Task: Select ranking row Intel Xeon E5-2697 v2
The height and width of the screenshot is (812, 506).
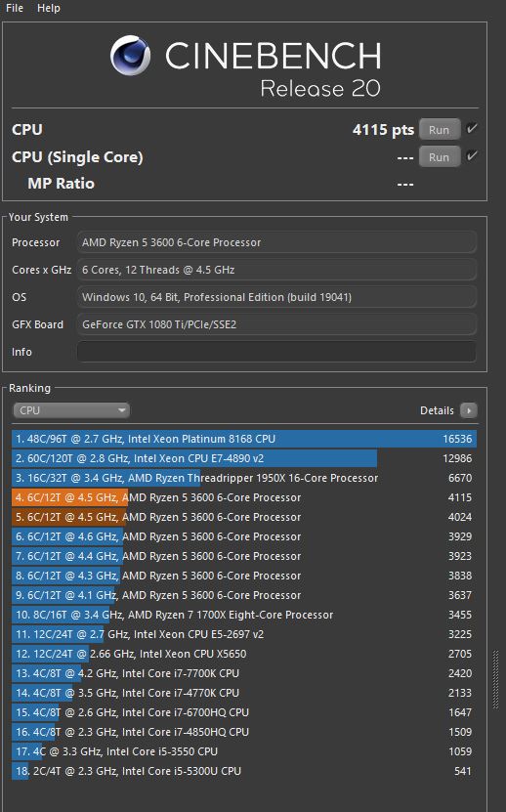Action: click(x=244, y=634)
